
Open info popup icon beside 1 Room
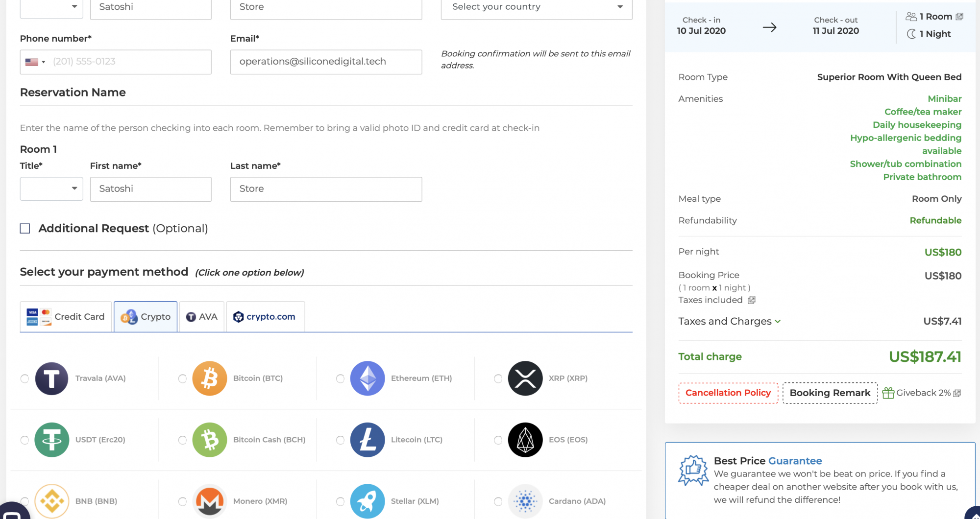tap(959, 17)
